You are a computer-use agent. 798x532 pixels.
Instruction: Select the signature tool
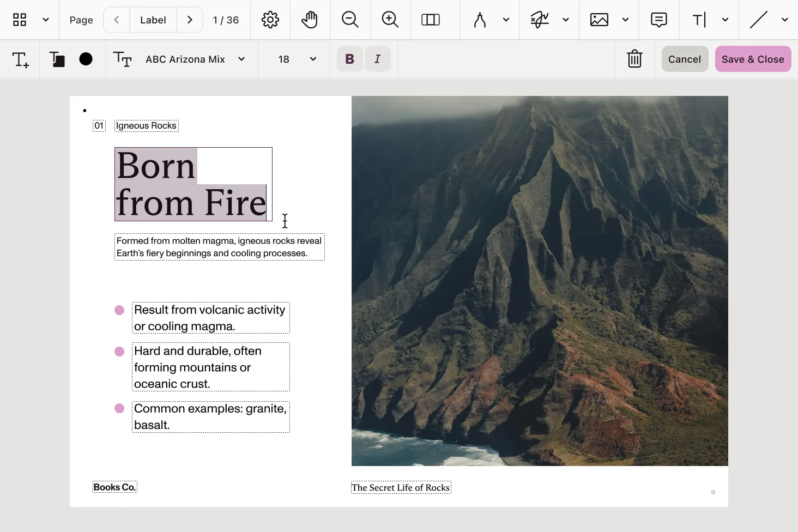click(x=540, y=20)
